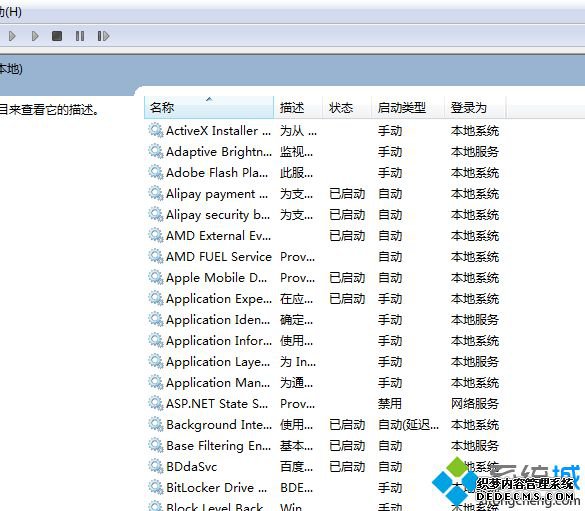Viewport: 585px width, 511px height.
Task: Sort by the 名称 column header
Action: pyautogui.click(x=209, y=107)
